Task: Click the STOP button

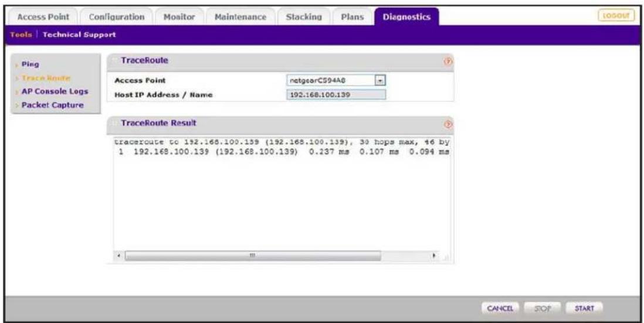Action: 542,308
